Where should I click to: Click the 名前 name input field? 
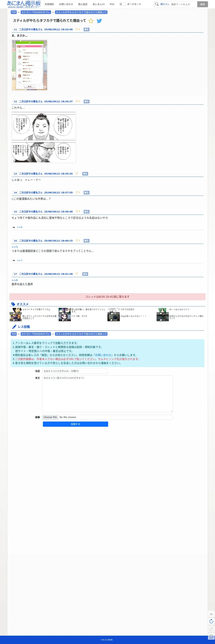75,371
